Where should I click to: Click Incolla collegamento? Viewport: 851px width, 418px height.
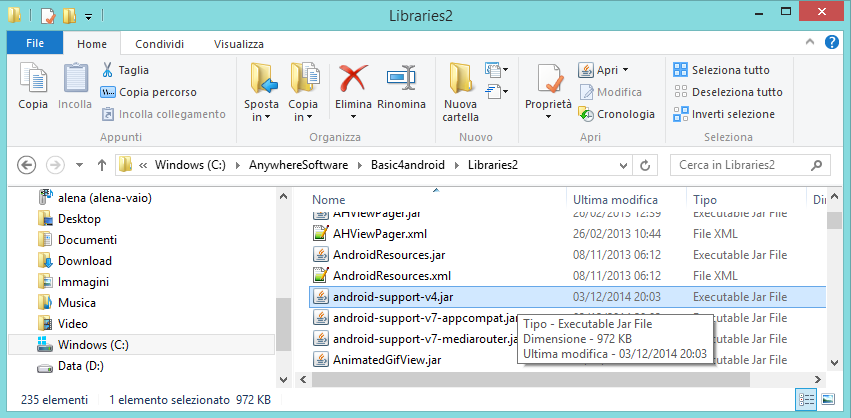coord(163,114)
